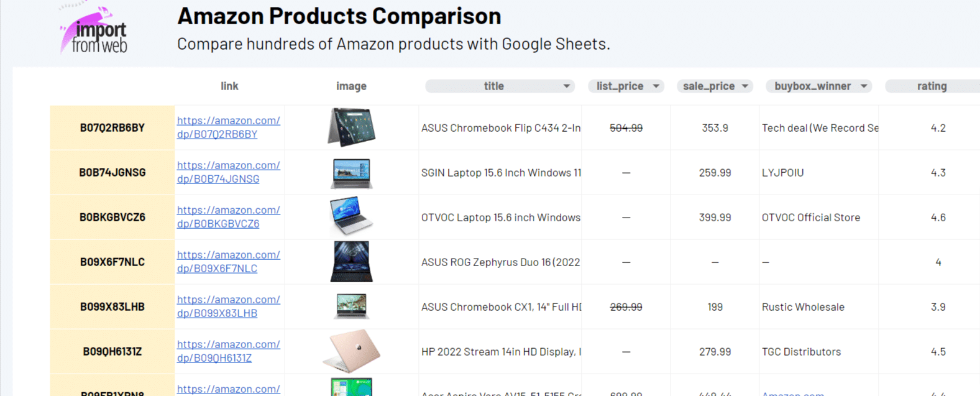Open the amazon.com/dp/B07Q2RB6BY link
980x396 pixels.
(x=229, y=127)
